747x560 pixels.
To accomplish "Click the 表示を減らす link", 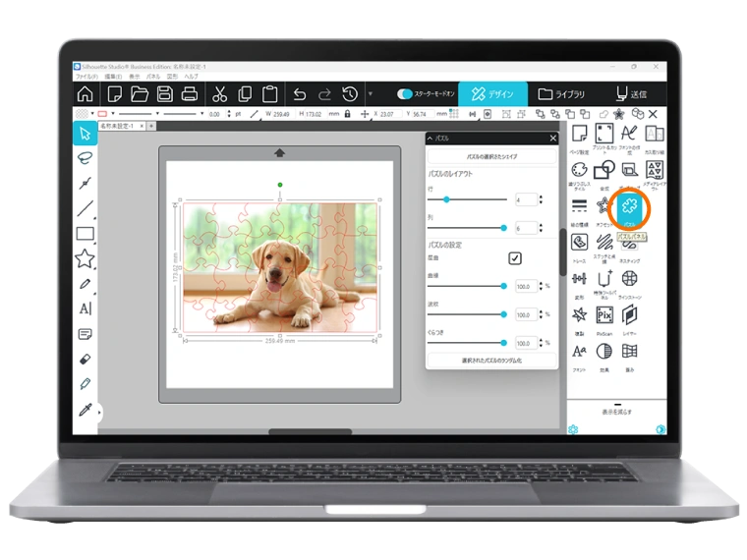I will tap(617, 411).
